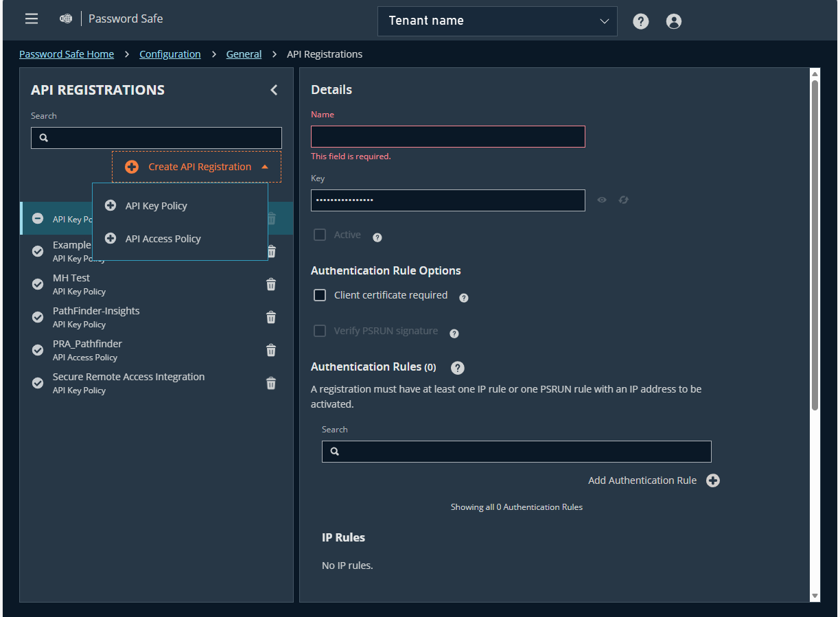Image resolution: width=840 pixels, height=617 pixels.
Task: Click the orange plus Create API Registration icon
Action: (x=132, y=167)
